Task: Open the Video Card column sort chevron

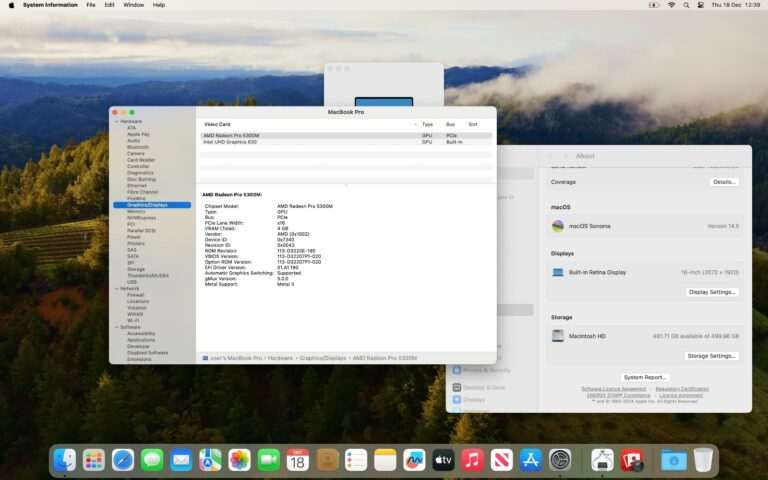Action: click(x=415, y=124)
